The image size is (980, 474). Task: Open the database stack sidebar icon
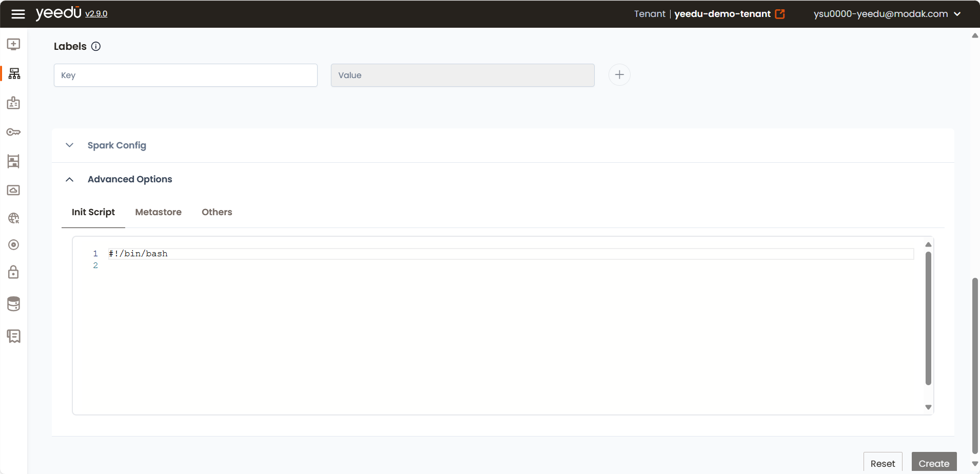[14, 304]
